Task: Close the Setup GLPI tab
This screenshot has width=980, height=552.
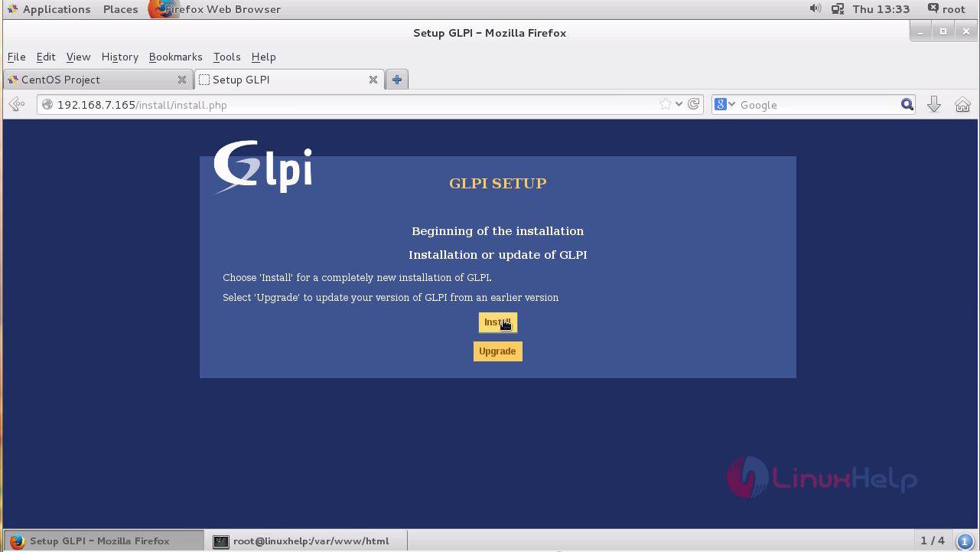Action: pos(373,80)
